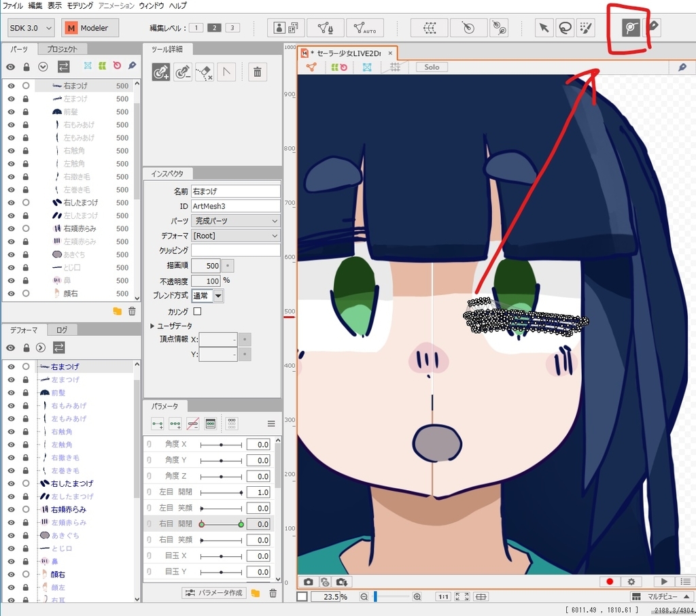Open the ファイル menu
This screenshot has height=616, width=696.
13,5
